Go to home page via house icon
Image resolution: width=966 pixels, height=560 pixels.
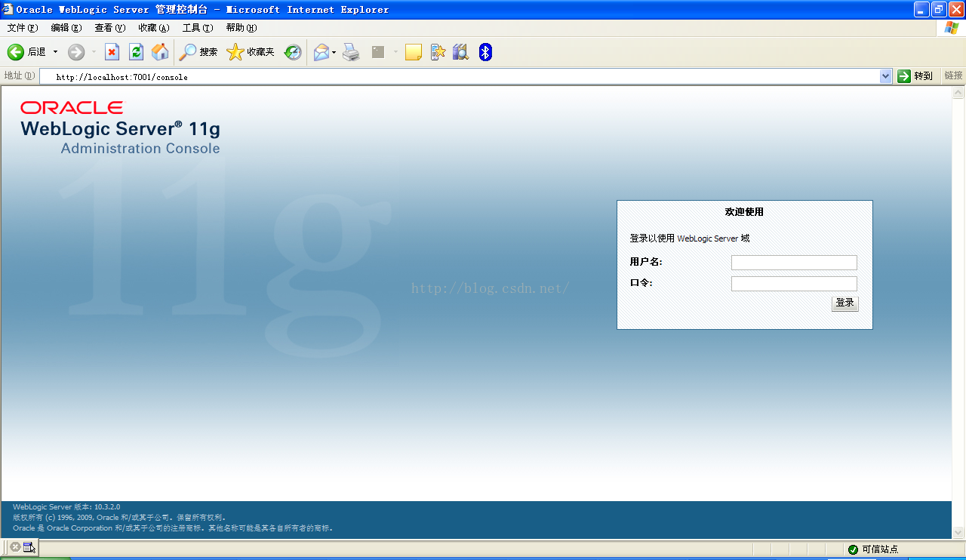(x=160, y=52)
